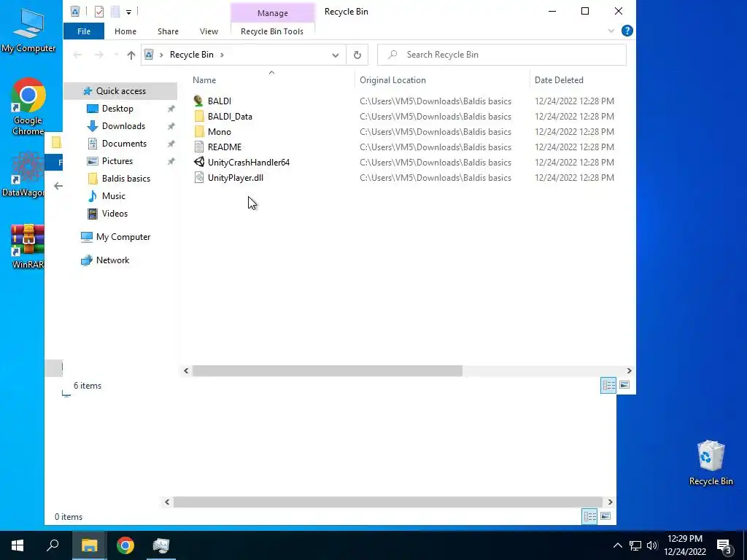Open Pictures in the navigation pane
This screenshot has width=747, height=560.
coord(117,161)
